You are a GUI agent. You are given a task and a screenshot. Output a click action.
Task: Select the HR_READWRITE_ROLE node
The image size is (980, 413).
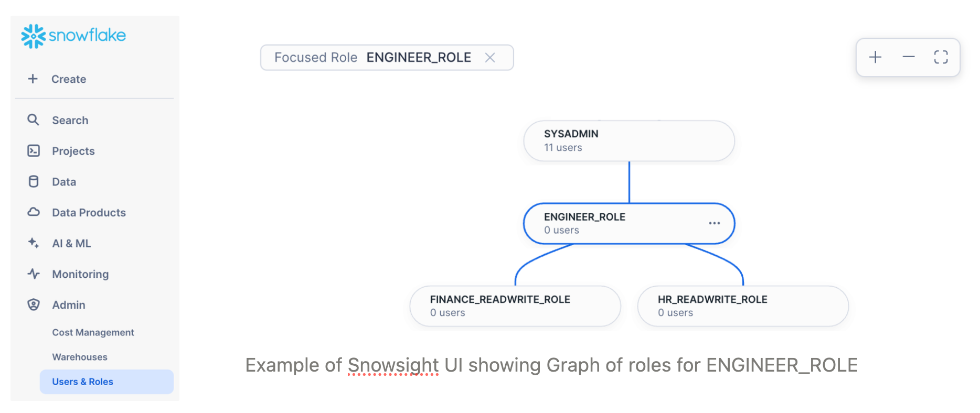tap(742, 306)
